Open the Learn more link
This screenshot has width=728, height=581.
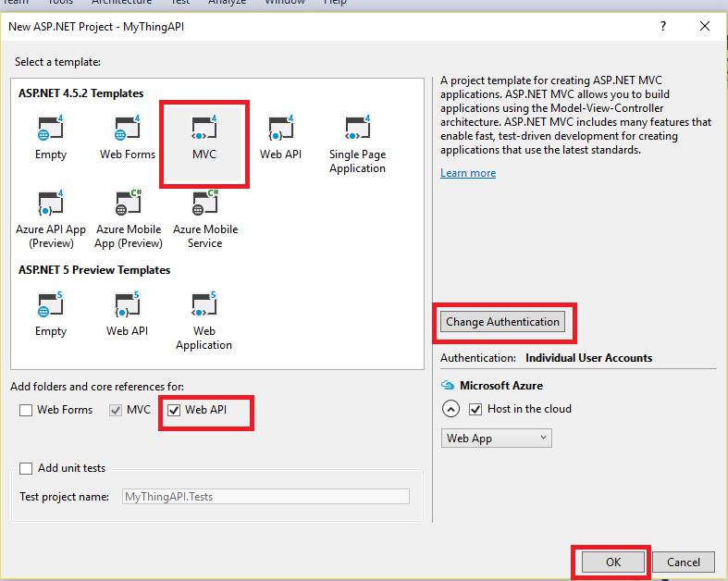pyautogui.click(x=468, y=173)
